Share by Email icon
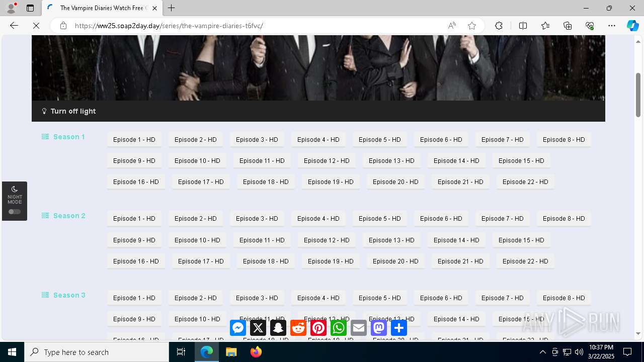This screenshot has width=644, height=362. (x=359, y=328)
